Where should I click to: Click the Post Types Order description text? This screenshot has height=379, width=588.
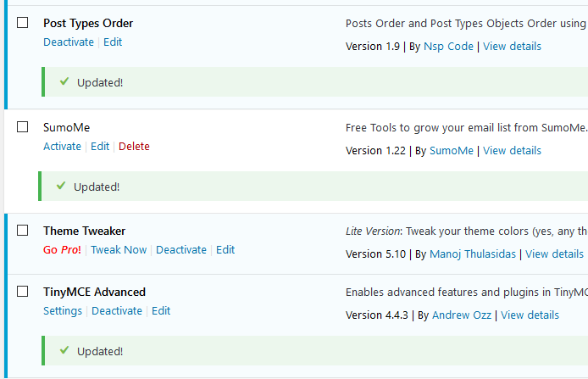click(x=467, y=24)
